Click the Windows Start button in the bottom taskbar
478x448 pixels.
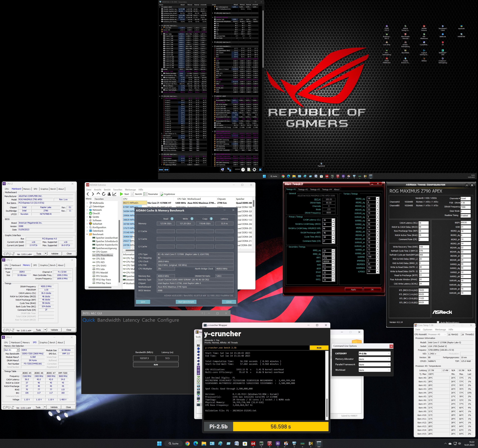pyautogui.click(x=159, y=443)
